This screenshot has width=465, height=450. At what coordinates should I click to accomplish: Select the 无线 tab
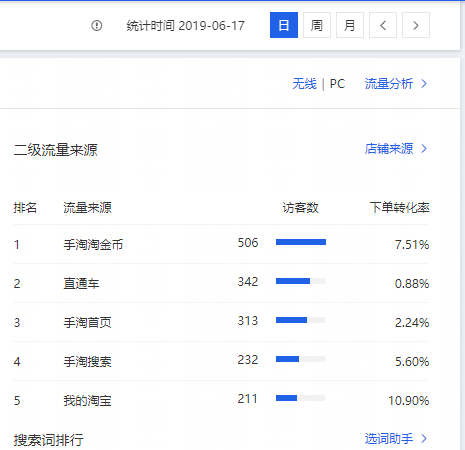[x=304, y=84]
